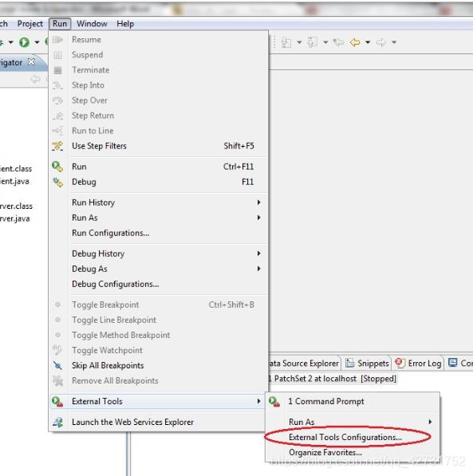Screen dimensions: 473x476
Task: Click the Snippets tab icon
Action: (x=350, y=363)
